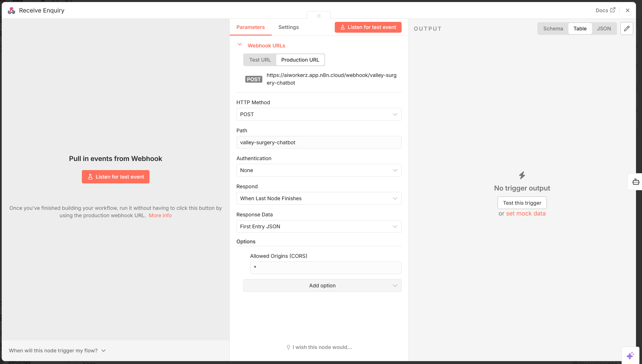Click the lightning bolt trigger icon
Screen dimensions: 642x364
522,175
